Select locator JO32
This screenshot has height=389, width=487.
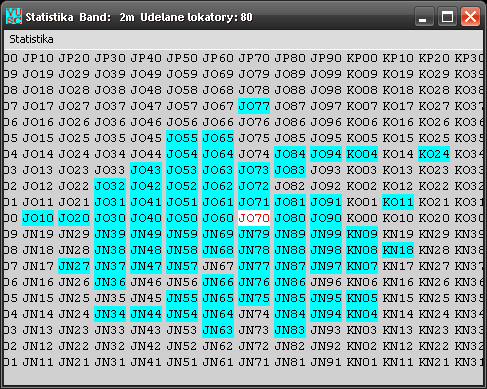[110, 186]
